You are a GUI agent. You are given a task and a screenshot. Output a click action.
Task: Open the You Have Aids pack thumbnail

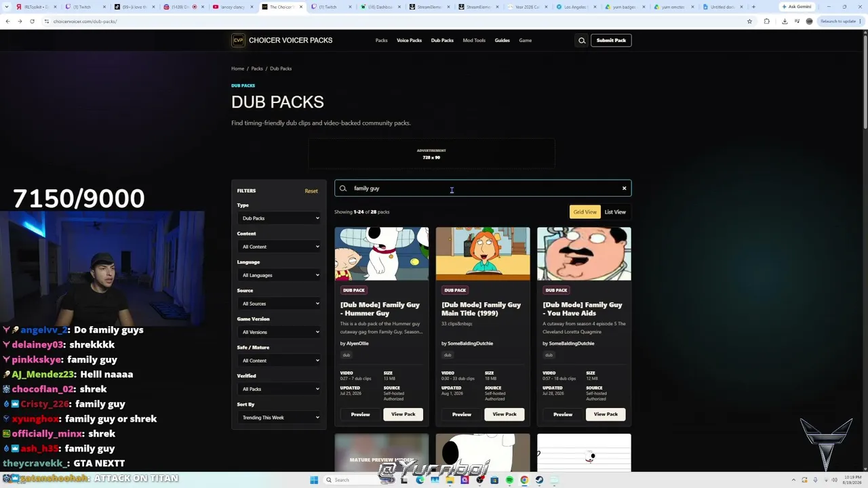coord(584,253)
